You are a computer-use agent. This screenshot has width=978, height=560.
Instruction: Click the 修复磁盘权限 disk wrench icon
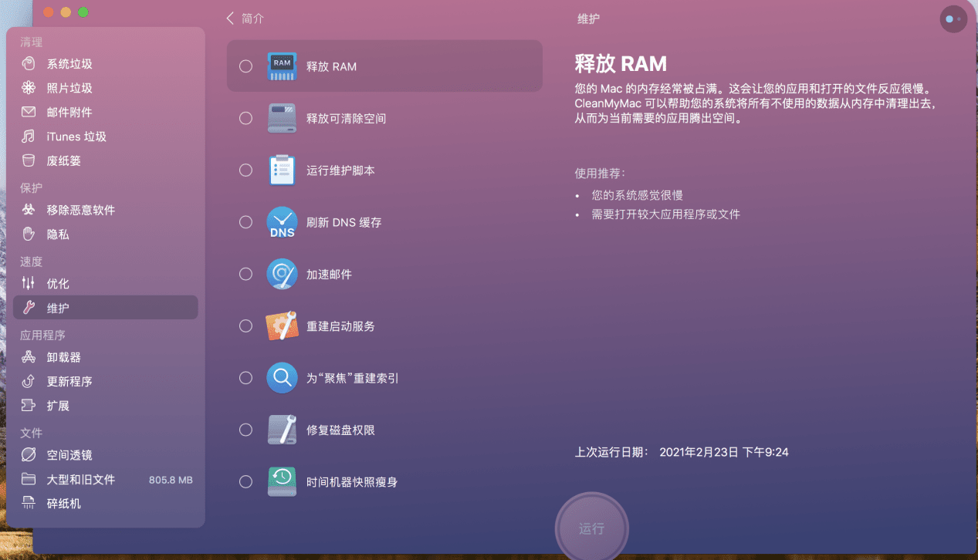282,430
